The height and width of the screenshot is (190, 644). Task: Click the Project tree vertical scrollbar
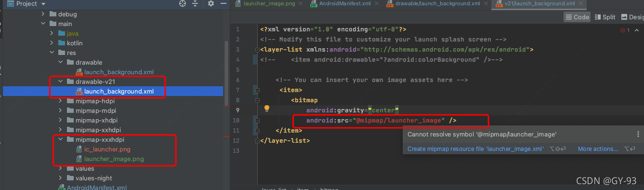226,72
